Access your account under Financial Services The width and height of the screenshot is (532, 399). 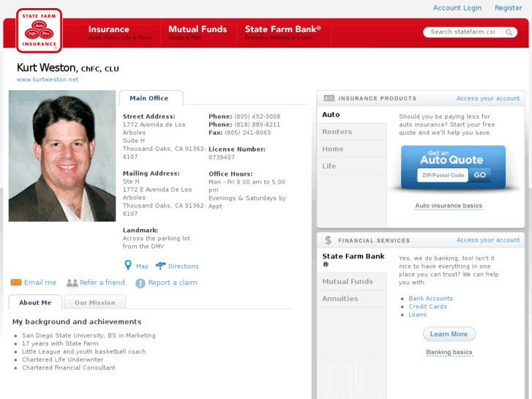coord(488,240)
